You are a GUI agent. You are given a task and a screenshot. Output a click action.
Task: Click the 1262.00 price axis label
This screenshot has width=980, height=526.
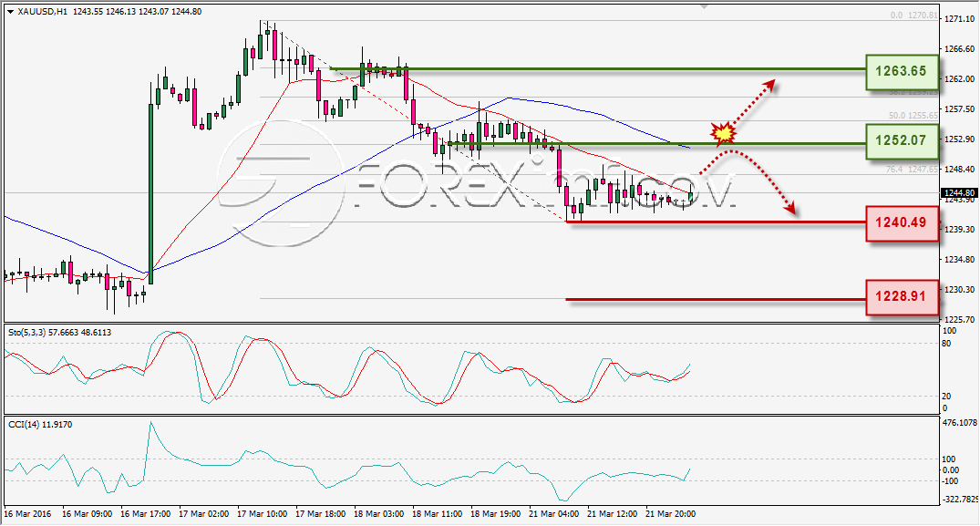(x=959, y=78)
